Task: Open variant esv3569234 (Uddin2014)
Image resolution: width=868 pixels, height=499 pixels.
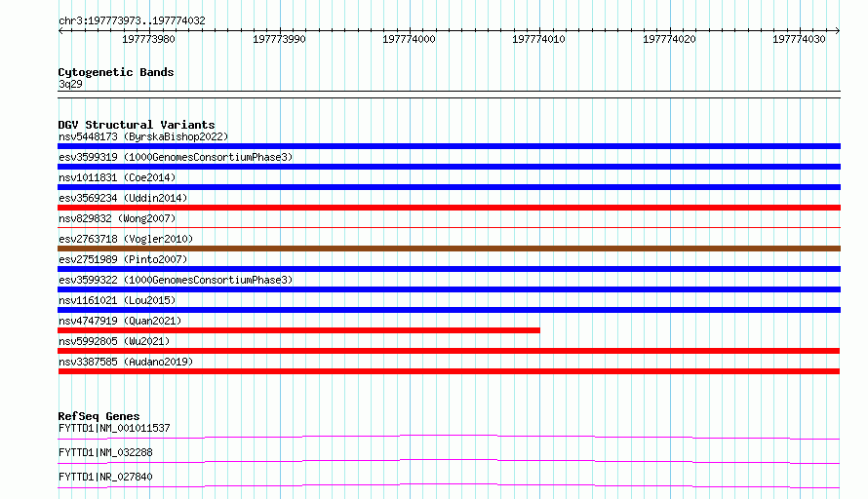Action: coord(123,198)
